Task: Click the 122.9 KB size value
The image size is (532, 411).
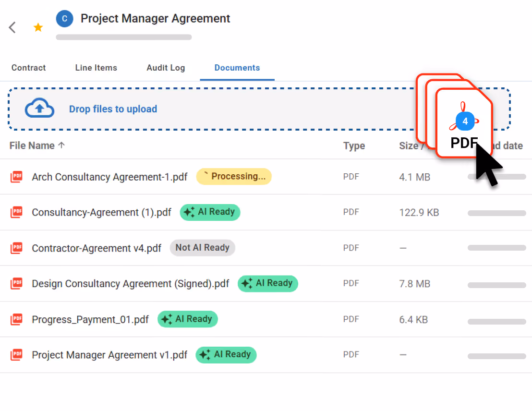Action: pos(419,212)
